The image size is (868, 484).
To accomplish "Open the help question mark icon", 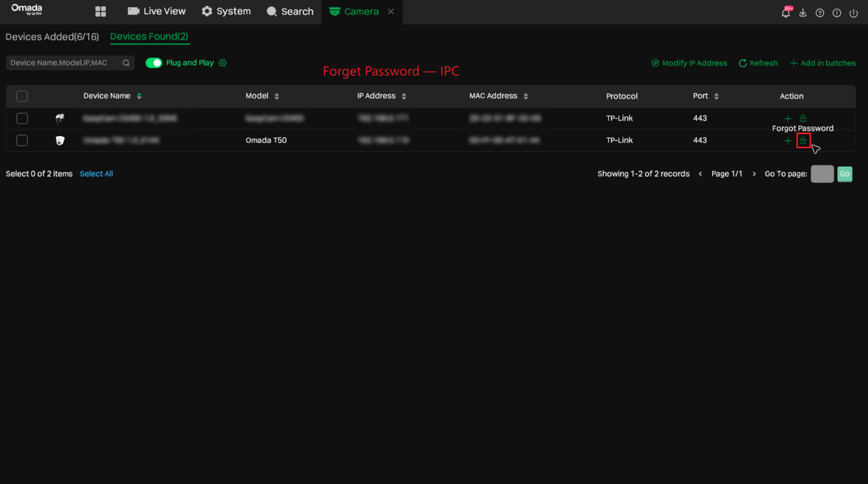I will (x=819, y=13).
